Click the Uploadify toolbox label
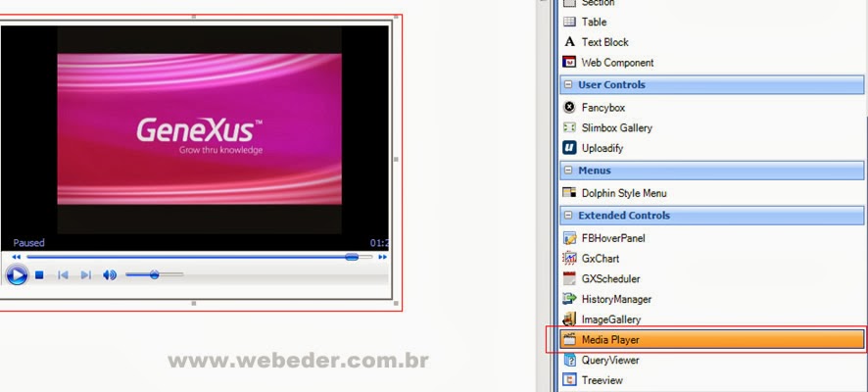Image resolution: width=868 pixels, height=392 pixels. click(603, 148)
